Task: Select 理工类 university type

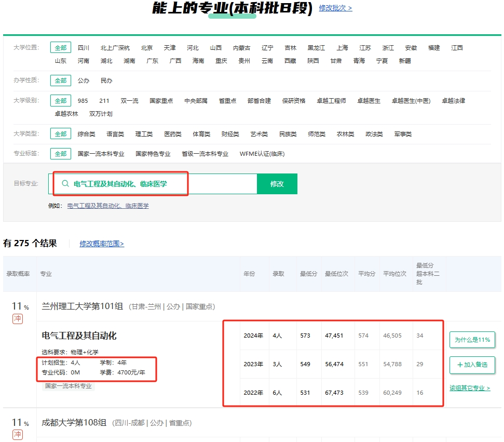Action: [144, 134]
